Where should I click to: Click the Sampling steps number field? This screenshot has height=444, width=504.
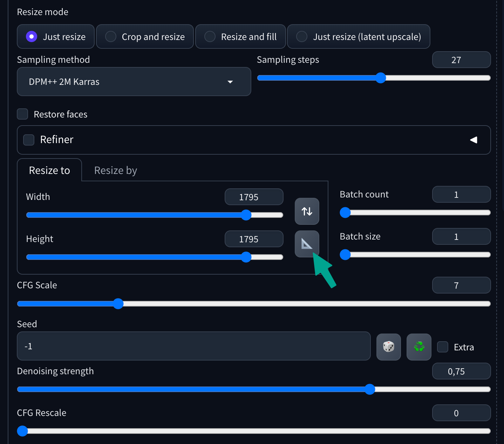pyautogui.click(x=461, y=60)
